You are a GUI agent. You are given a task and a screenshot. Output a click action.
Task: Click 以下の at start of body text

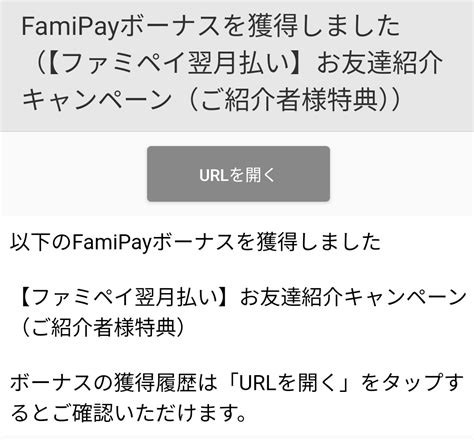tap(41, 242)
